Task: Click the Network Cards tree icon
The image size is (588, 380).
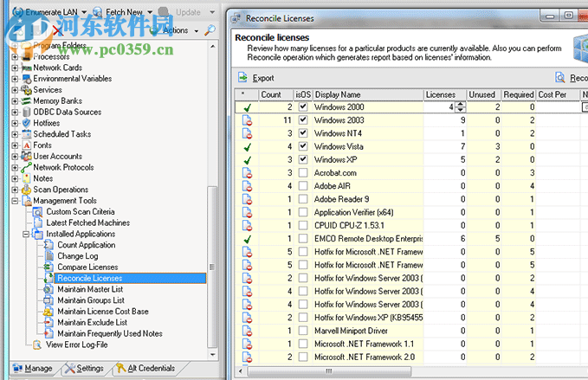Action: (x=27, y=68)
